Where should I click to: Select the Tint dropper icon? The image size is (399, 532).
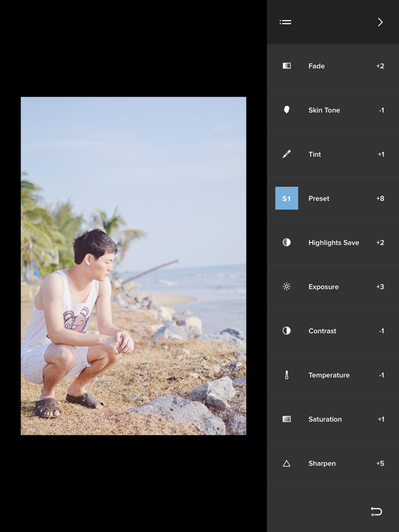pyautogui.click(x=287, y=154)
